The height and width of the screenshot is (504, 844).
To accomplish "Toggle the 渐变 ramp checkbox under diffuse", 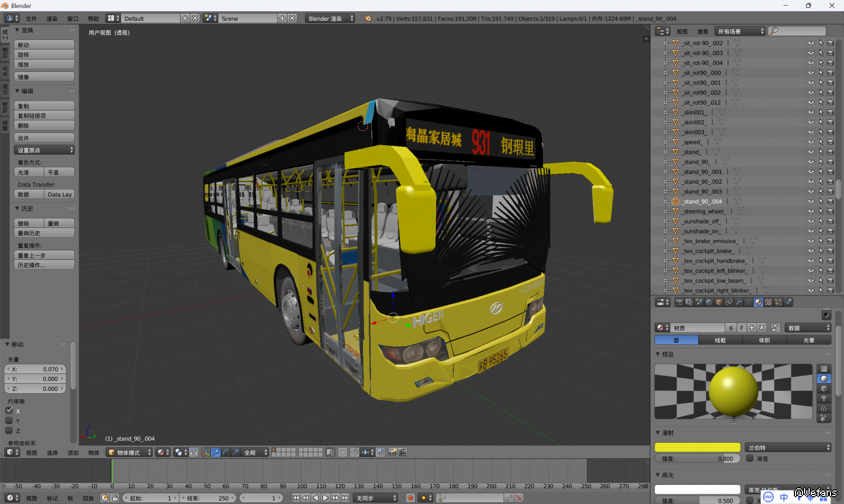I will (750, 458).
